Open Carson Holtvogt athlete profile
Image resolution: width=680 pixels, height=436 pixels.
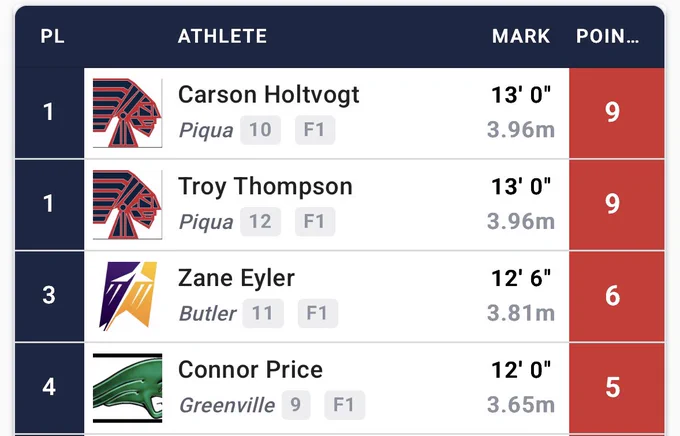[268, 95]
